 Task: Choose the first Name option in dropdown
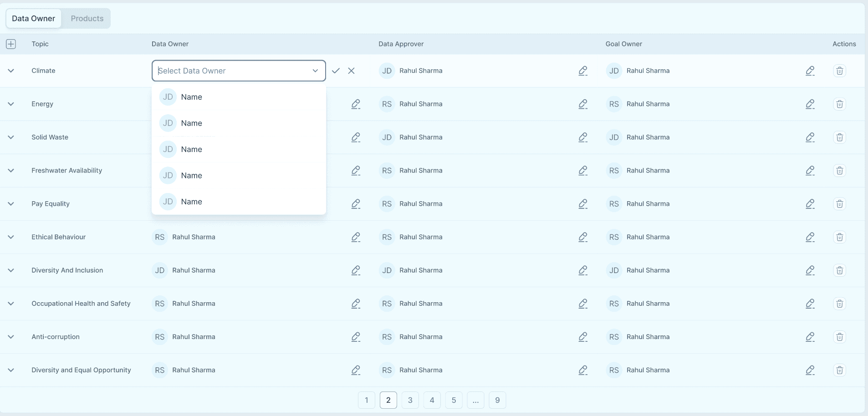click(239, 97)
